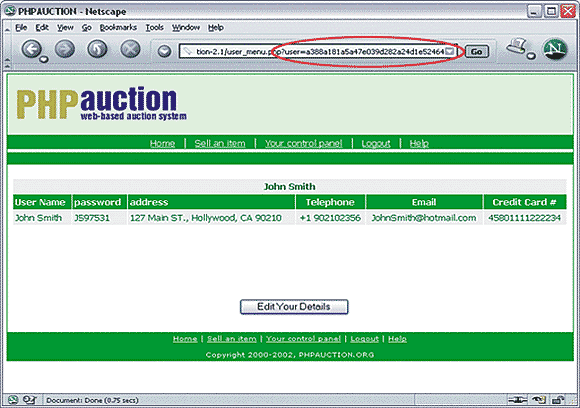
Task: Click the footer Help link
Action: click(x=397, y=338)
